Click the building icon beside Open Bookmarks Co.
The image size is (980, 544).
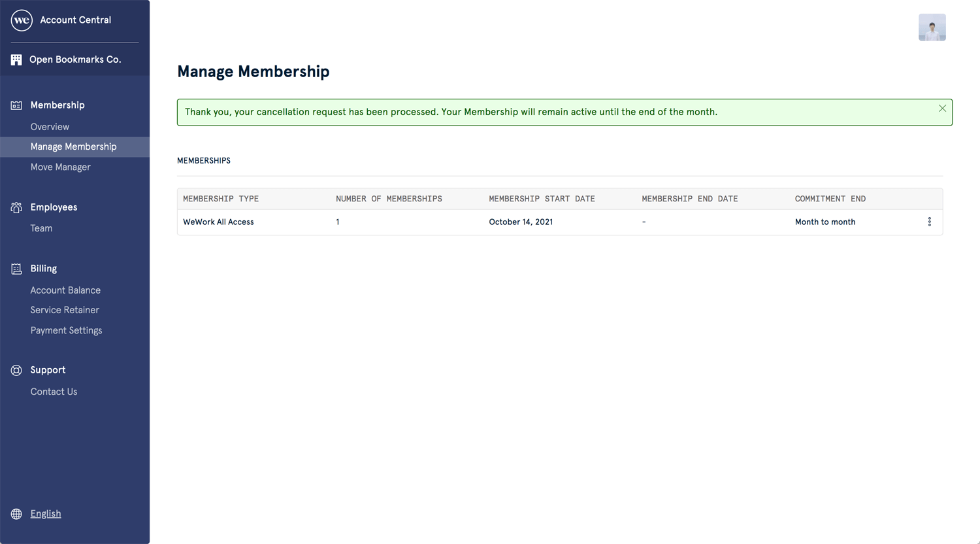16,59
